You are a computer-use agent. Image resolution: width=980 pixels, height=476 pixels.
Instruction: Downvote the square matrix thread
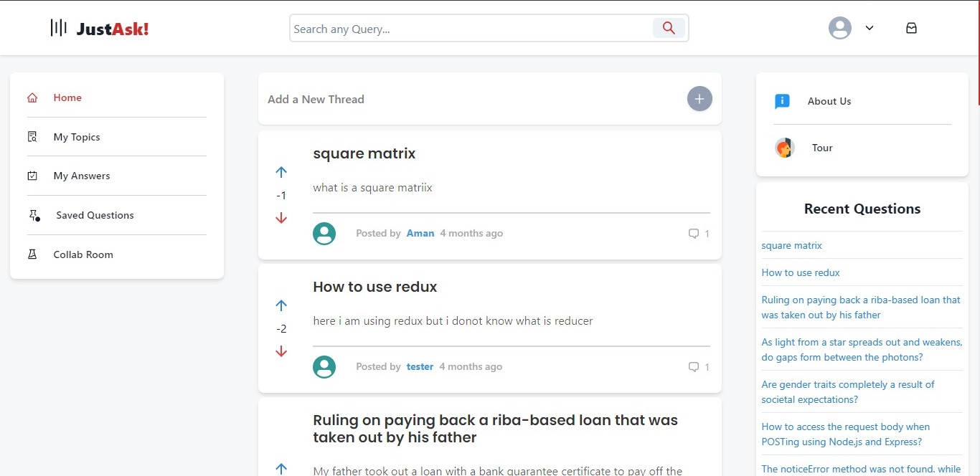tap(281, 218)
